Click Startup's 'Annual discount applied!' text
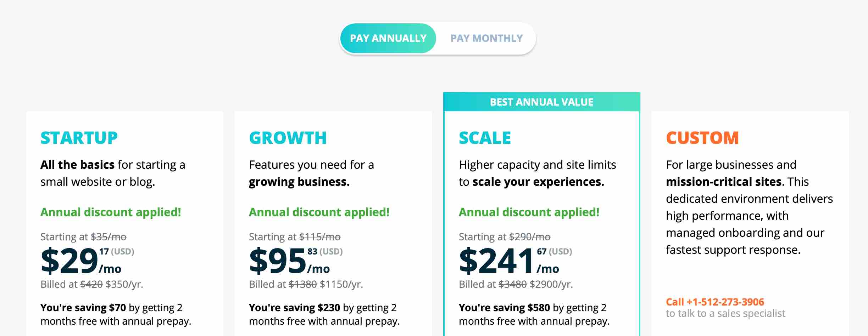868x336 pixels. point(111,212)
